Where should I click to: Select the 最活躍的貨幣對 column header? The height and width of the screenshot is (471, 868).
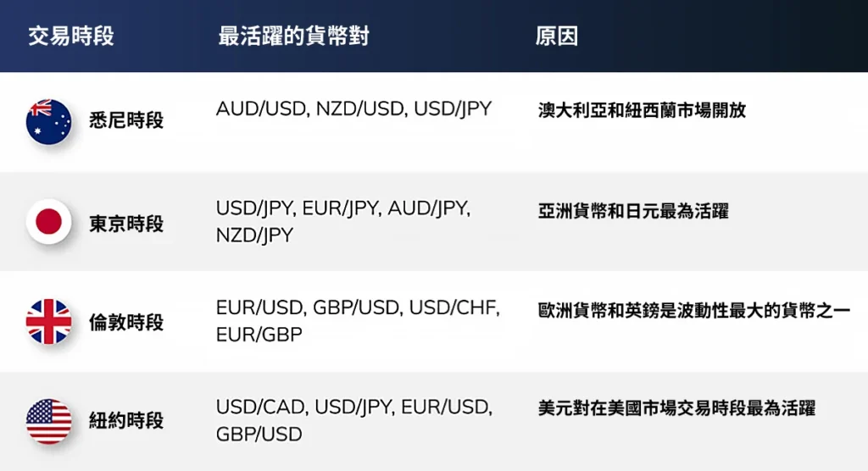point(293,36)
